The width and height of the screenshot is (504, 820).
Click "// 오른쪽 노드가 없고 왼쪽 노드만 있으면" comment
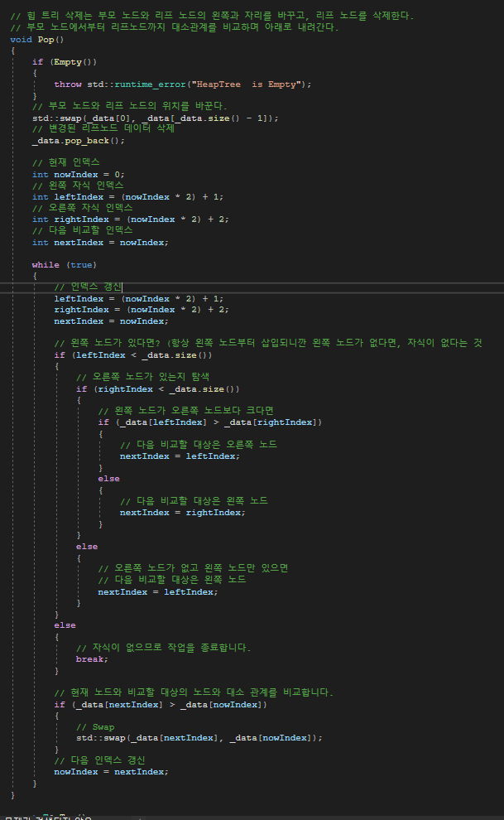click(x=193, y=568)
